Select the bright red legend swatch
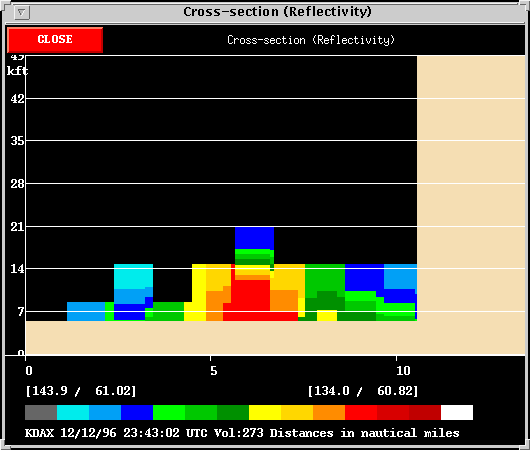 pyautogui.click(x=361, y=412)
